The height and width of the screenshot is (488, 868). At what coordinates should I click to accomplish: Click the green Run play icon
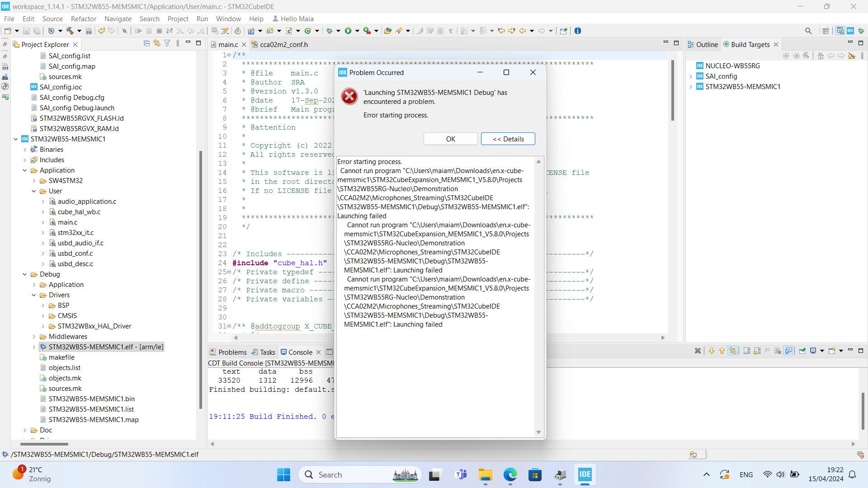click(348, 31)
